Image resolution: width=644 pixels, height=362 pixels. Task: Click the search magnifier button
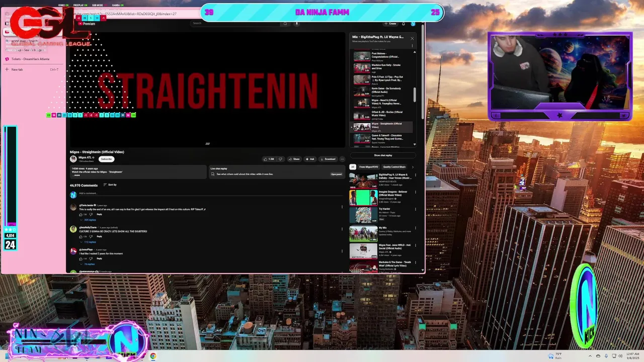click(285, 23)
